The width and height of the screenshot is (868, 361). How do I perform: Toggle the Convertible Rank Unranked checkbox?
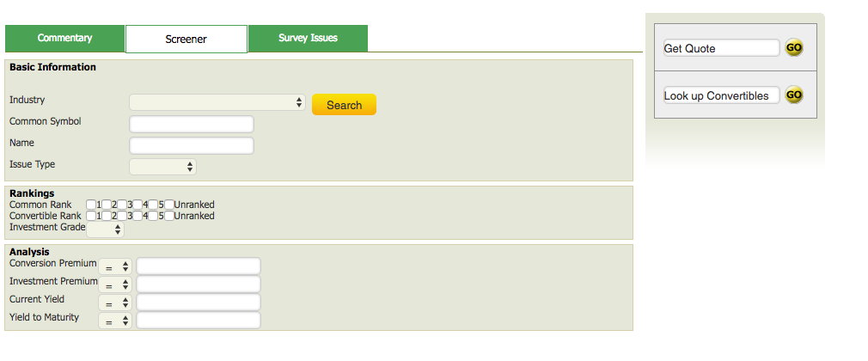[169, 216]
